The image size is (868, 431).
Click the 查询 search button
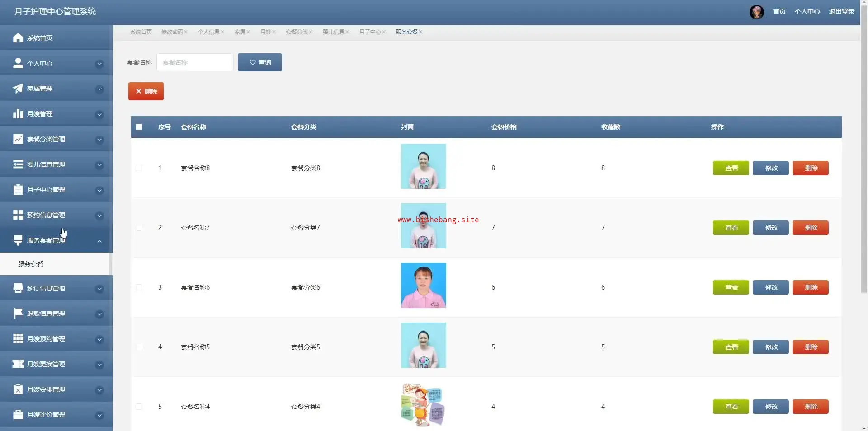(260, 62)
